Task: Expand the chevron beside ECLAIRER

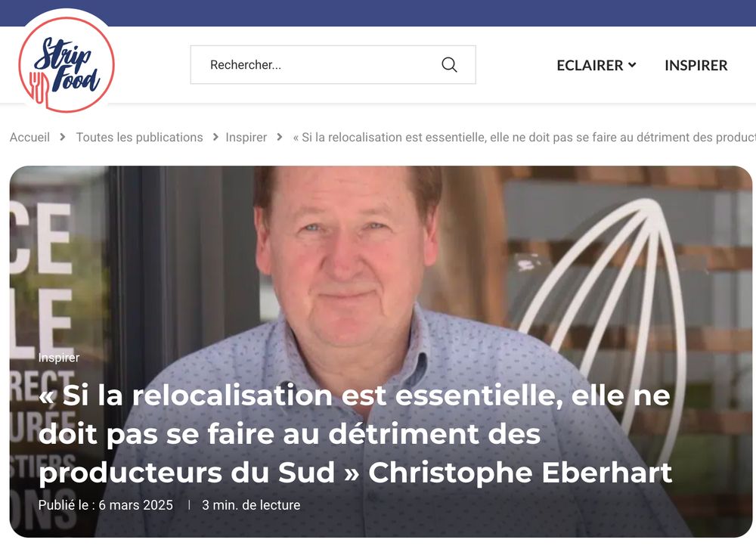Action: coord(632,64)
